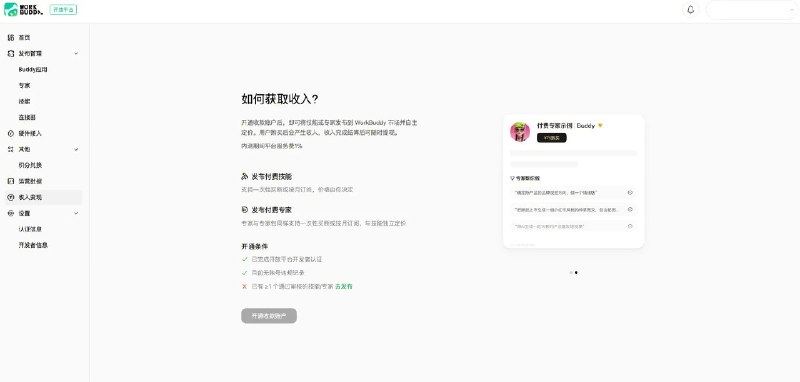The width and height of the screenshot is (800, 382).
Task: Click the second green check in 开通条件
Action: [x=244, y=273]
